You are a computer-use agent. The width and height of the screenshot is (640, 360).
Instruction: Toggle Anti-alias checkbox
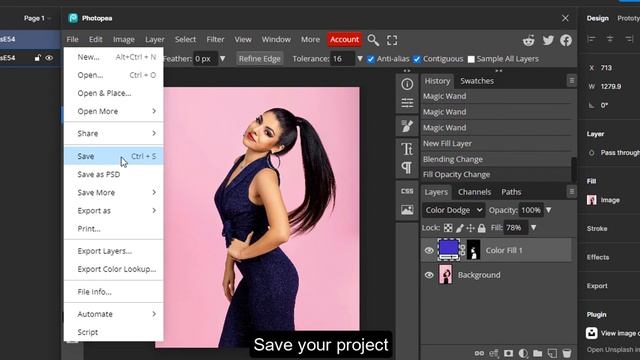371,59
